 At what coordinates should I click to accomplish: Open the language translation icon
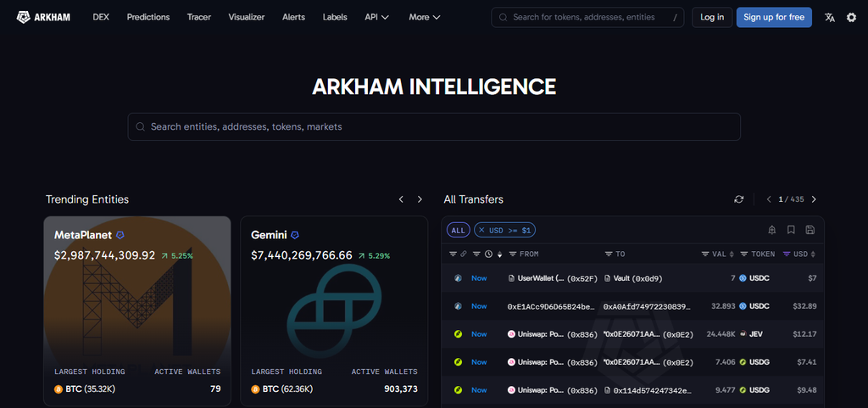[x=829, y=17]
